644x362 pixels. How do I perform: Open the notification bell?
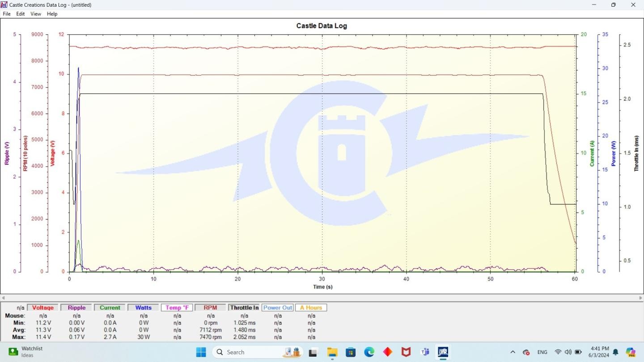[616, 352]
